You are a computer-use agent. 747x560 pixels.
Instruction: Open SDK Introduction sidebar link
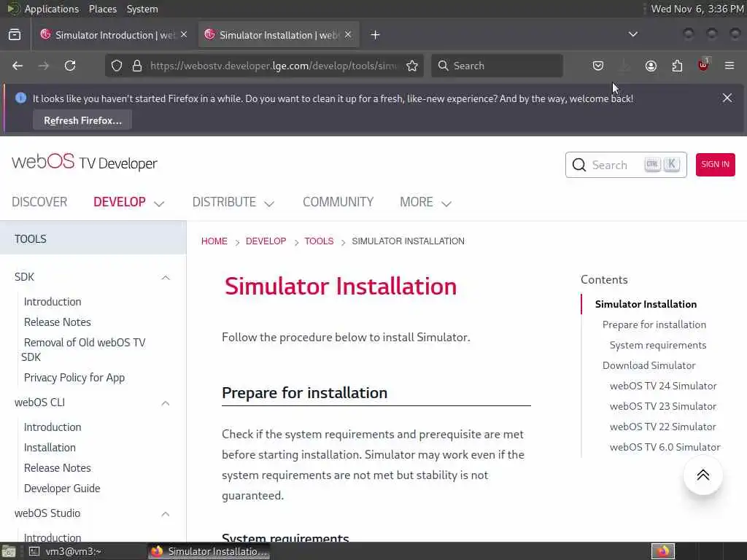click(53, 302)
